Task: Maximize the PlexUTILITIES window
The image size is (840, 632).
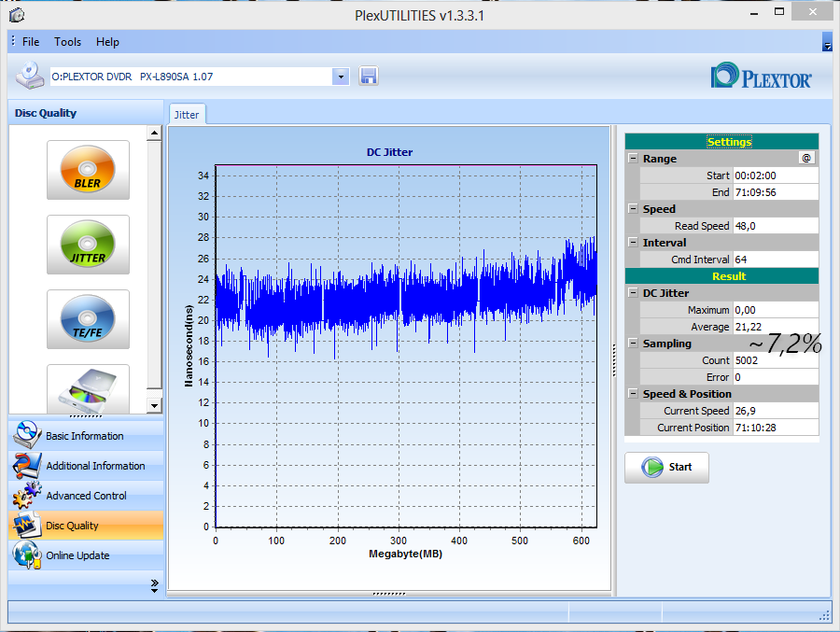Action: (779, 12)
